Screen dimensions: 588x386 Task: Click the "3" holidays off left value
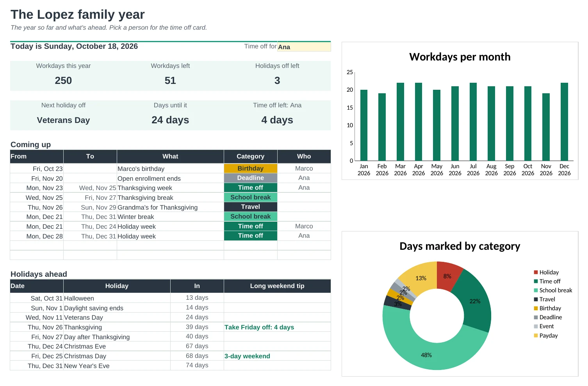pos(277,80)
